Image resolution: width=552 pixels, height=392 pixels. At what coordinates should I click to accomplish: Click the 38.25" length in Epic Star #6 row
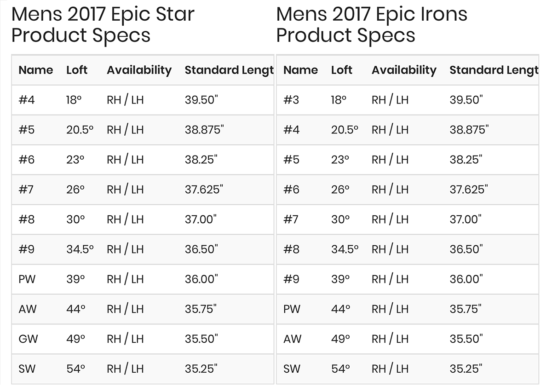pos(201,160)
